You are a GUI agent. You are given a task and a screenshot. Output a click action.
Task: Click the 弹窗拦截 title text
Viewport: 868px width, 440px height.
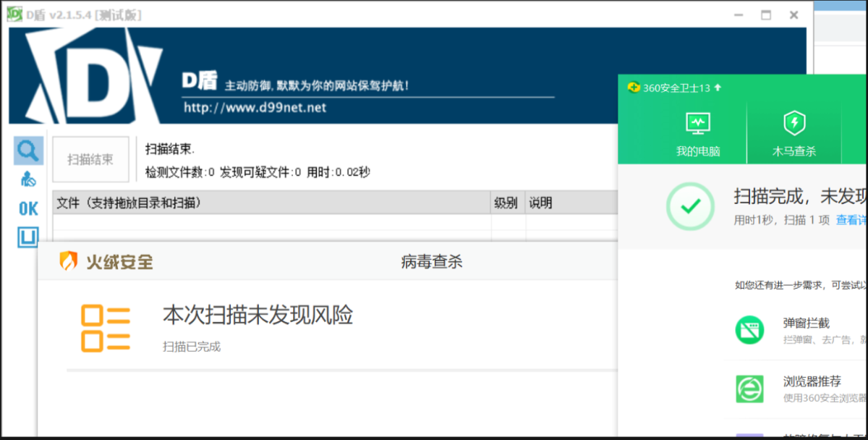point(806,323)
